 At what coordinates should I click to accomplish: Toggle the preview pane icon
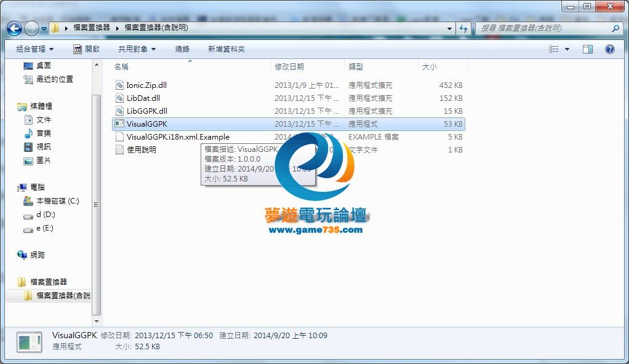click(x=588, y=49)
